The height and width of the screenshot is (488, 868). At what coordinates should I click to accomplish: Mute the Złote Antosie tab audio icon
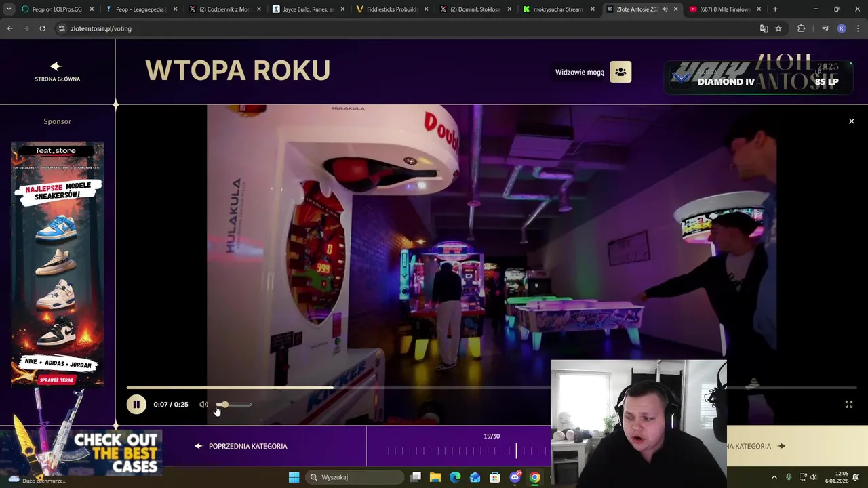tap(665, 9)
